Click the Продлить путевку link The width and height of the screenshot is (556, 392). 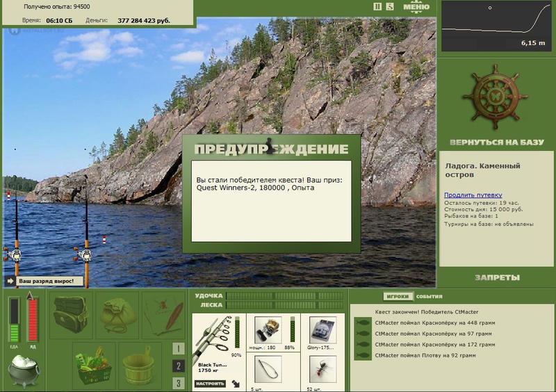473,195
